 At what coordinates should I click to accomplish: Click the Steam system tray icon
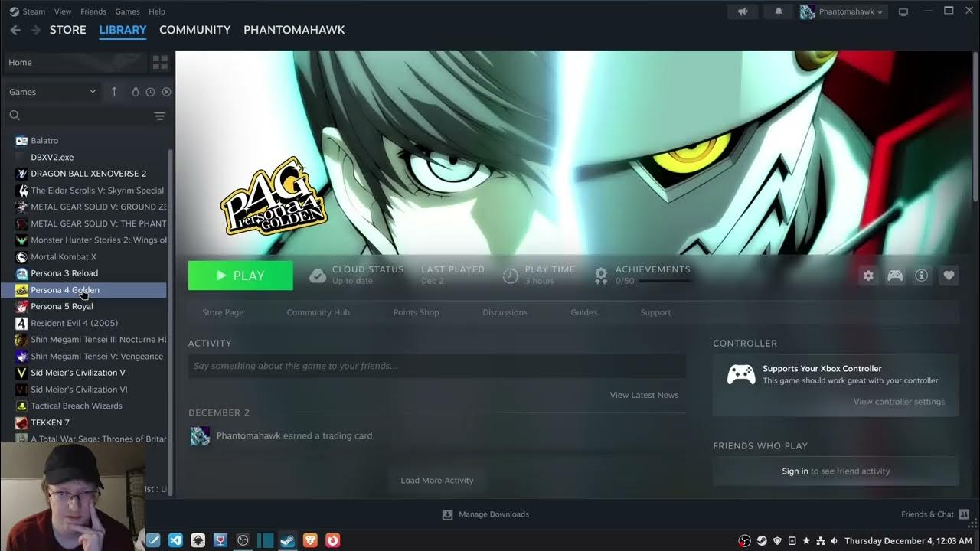click(x=762, y=540)
